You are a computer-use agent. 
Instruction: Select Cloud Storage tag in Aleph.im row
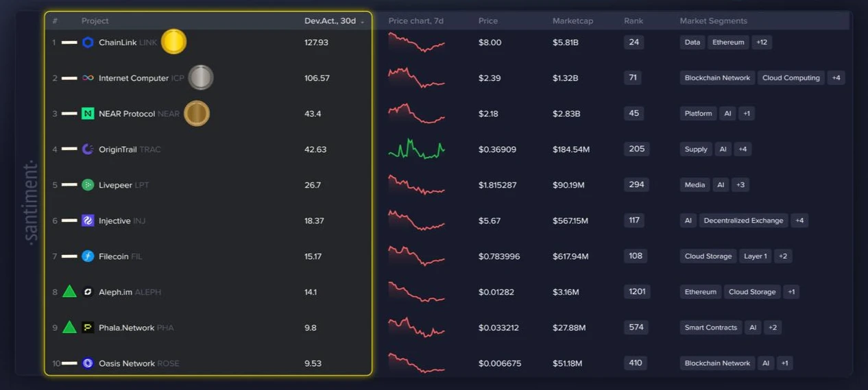pyautogui.click(x=752, y=292)
